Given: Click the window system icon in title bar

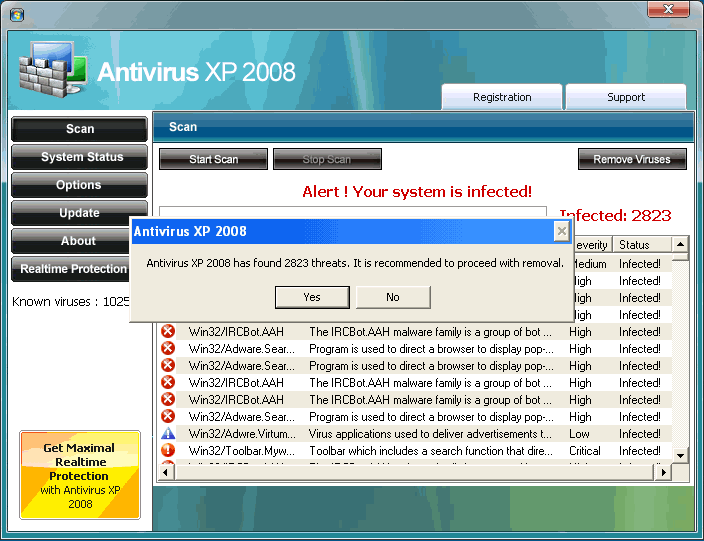Looking at the screenshot, I should 17,14.
